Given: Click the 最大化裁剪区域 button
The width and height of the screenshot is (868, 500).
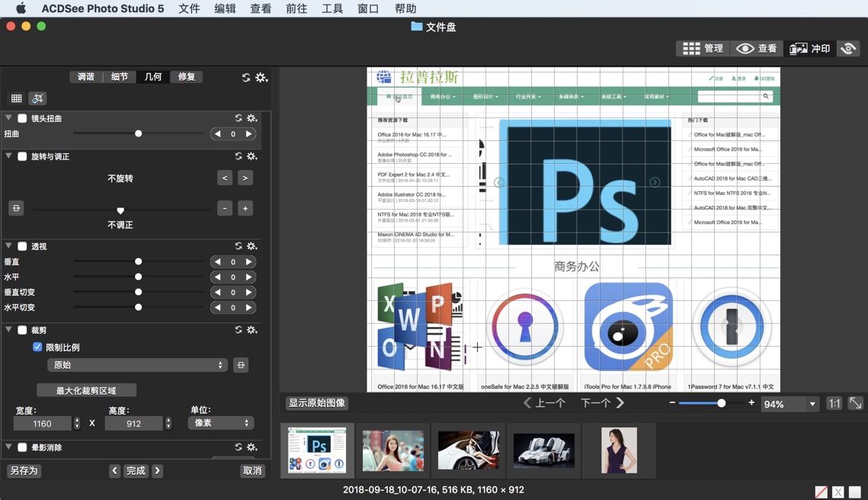Looking at the screenshot, I should click(86, 389).
